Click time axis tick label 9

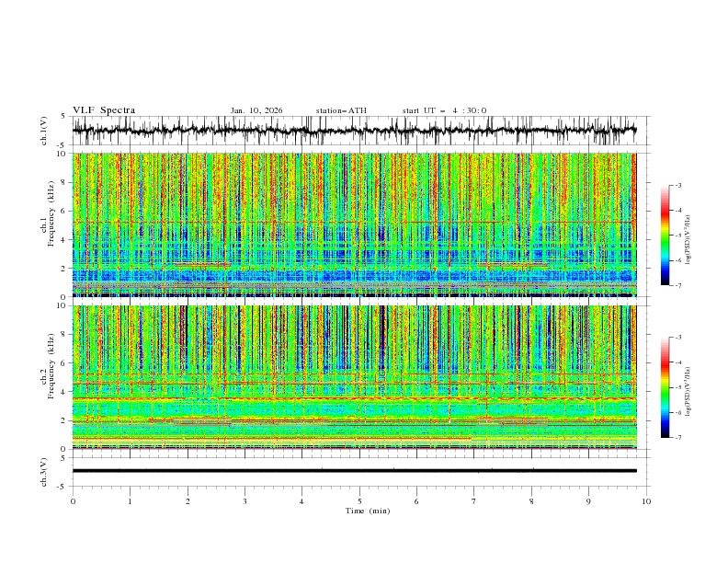pyautogui.click(x=588, y=501)
